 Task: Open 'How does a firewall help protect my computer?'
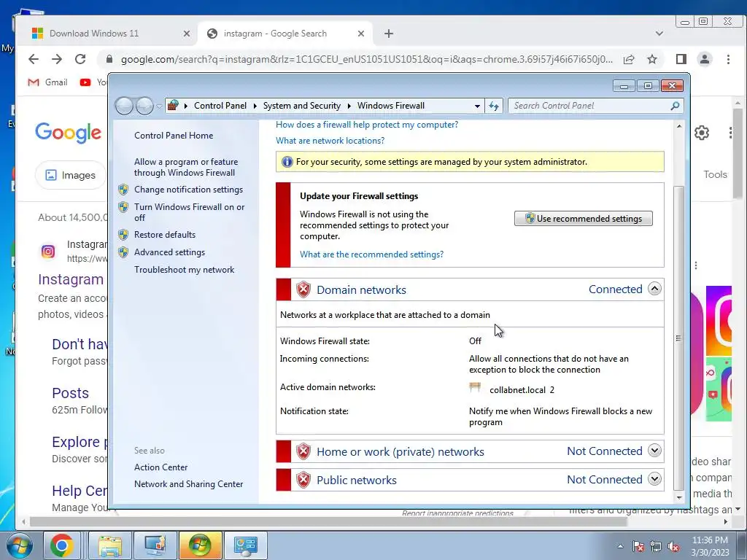coord(367,125)
